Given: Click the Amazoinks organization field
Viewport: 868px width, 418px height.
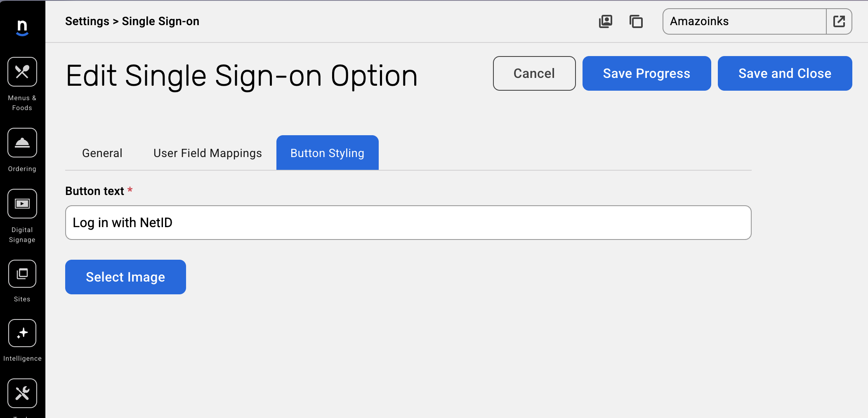Looking at the screenshot, I should [x=744, y=21].
